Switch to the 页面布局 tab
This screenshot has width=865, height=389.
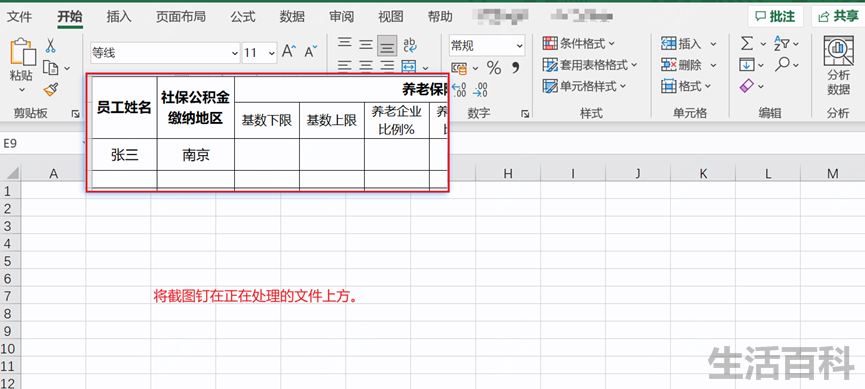point(180,17)
